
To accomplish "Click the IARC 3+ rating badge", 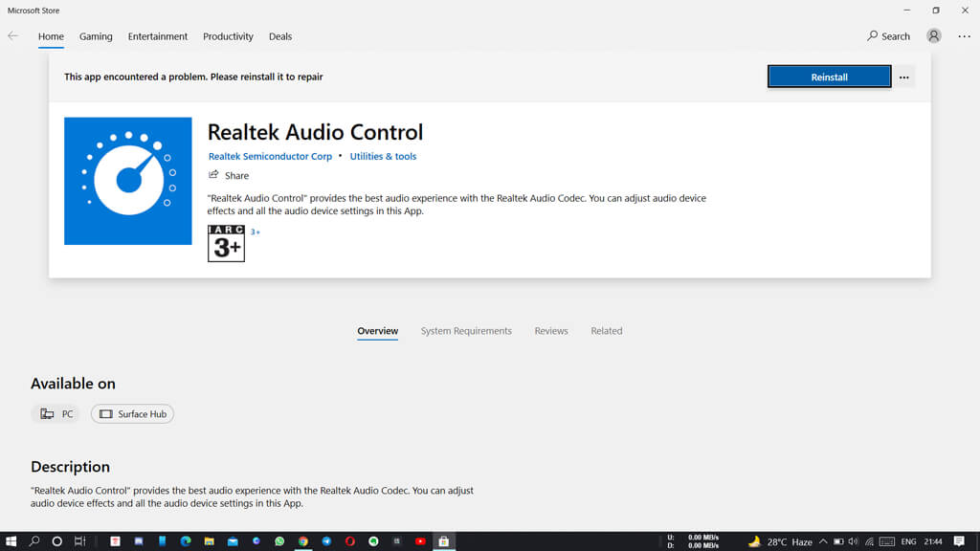I will point(226,244).
